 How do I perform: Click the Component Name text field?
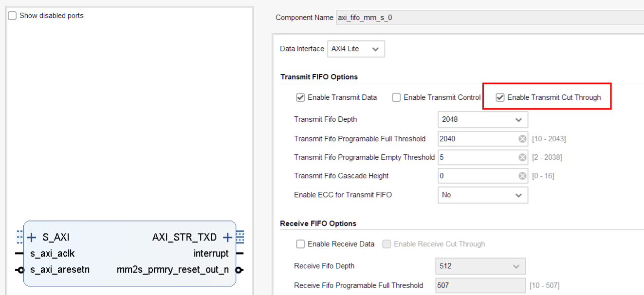pyautogui.click(x=487, y=18)
